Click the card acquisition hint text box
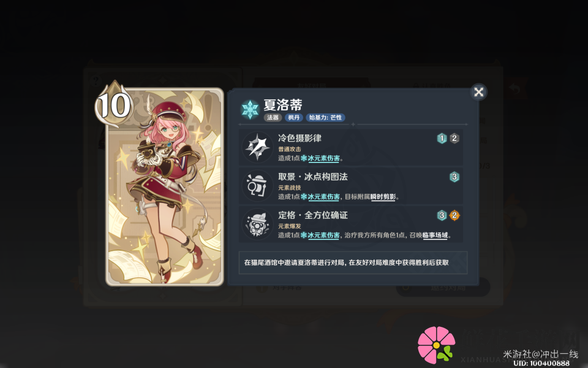The width and height of the screenshot is (588, 368). click(353, 263)
